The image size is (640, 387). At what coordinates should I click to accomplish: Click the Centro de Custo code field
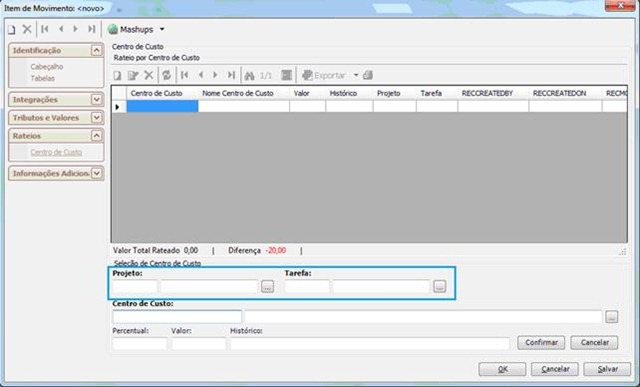click(177, 317)
